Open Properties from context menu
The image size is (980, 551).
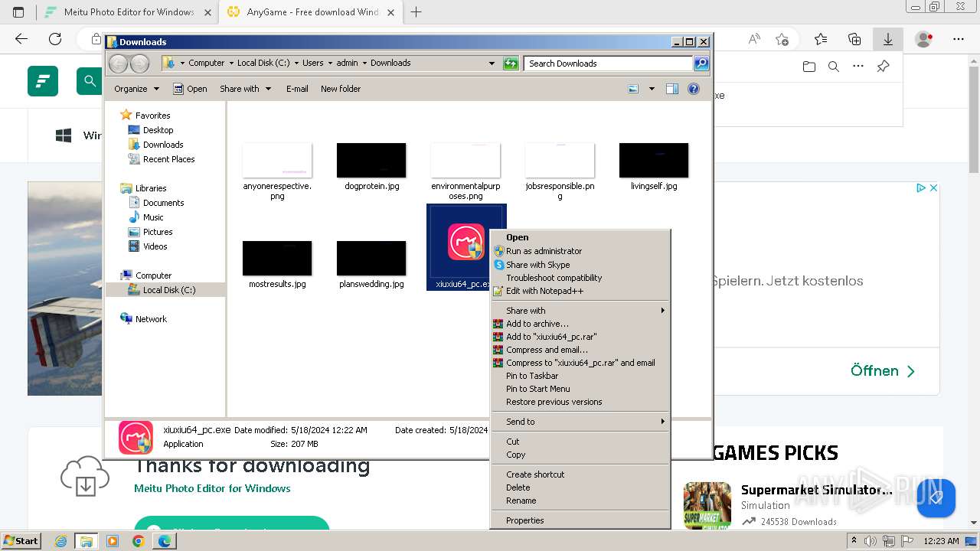click(580, 520)
